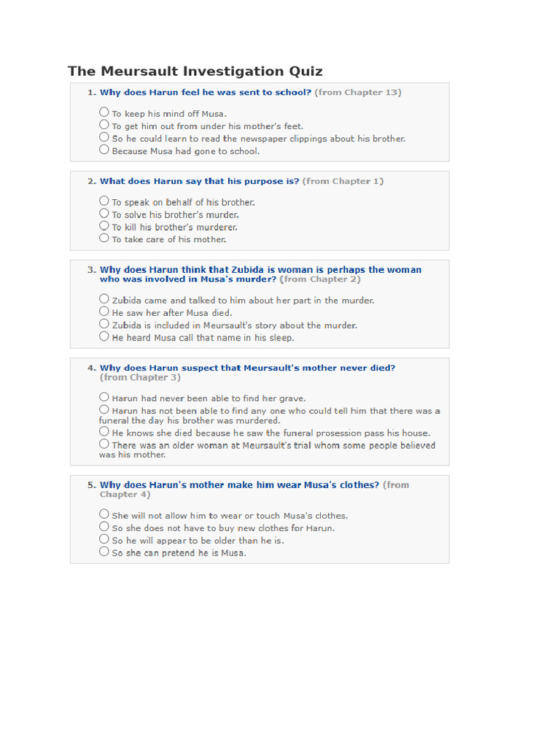Click question 1 about Harun sent to school
This screenshot has height=747, width=560.
[x=206, y=93]
